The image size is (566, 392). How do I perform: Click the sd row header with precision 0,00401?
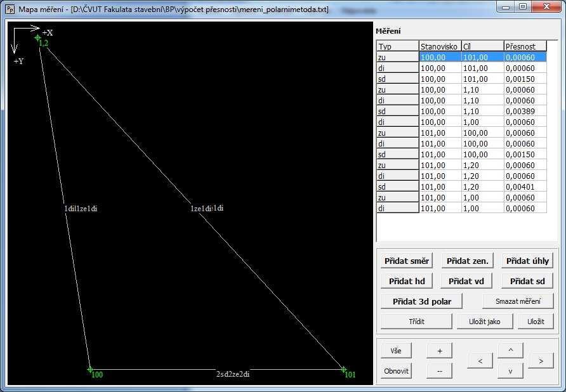pyautogui.click(x=397, y=186)
